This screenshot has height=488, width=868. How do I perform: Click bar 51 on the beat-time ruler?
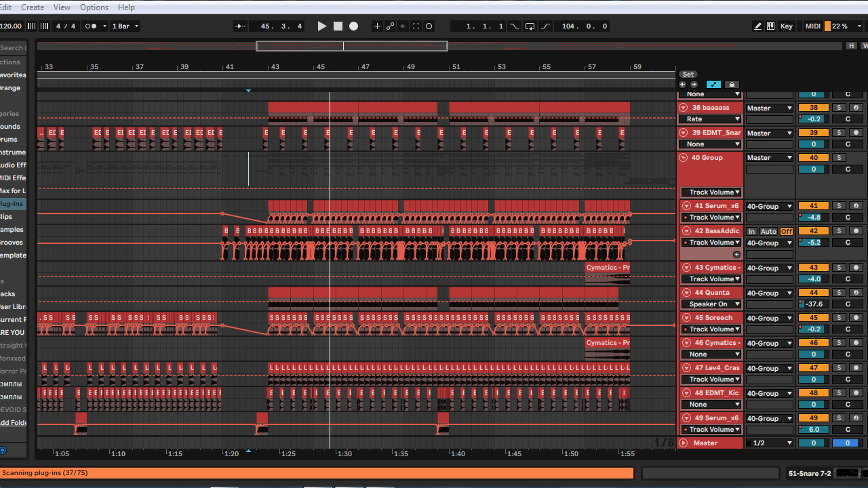click(456, 67)
